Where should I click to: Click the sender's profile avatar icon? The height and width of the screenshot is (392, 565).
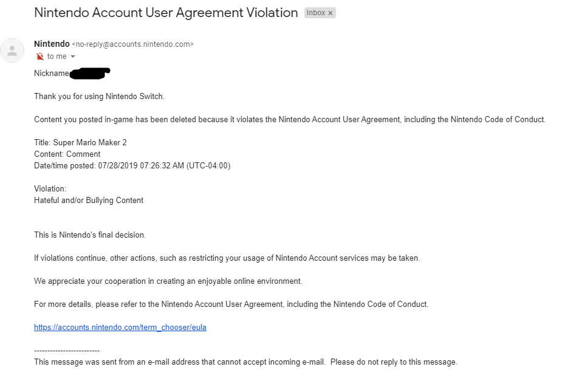(x=12, y=50)
